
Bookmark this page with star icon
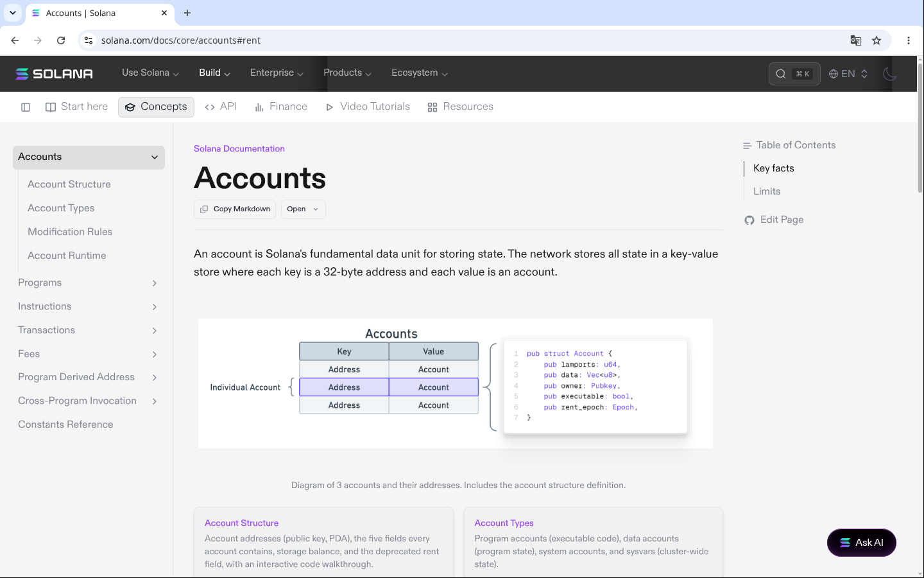pos(877,40)
